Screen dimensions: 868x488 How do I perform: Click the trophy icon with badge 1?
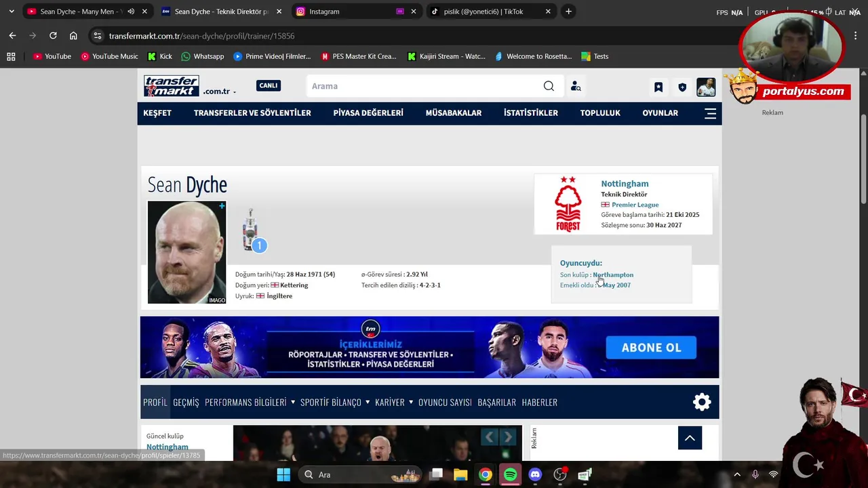(x=254, y=230)
